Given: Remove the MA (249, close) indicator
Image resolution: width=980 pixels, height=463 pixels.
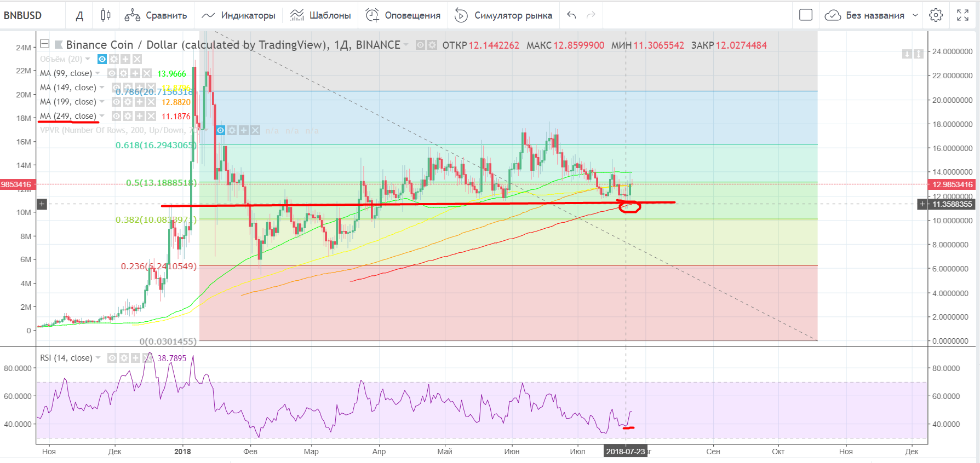Looking at the screenshot, I should [x=151, y=116].
